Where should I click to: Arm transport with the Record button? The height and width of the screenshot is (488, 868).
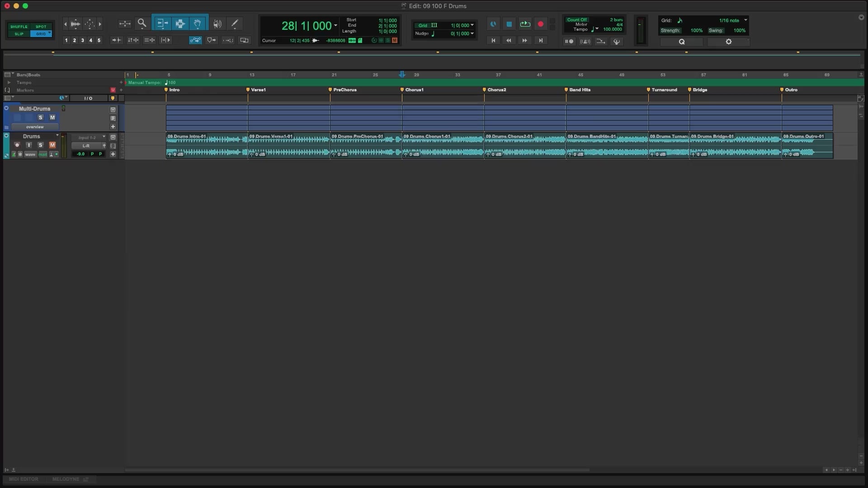pos(541,24)
